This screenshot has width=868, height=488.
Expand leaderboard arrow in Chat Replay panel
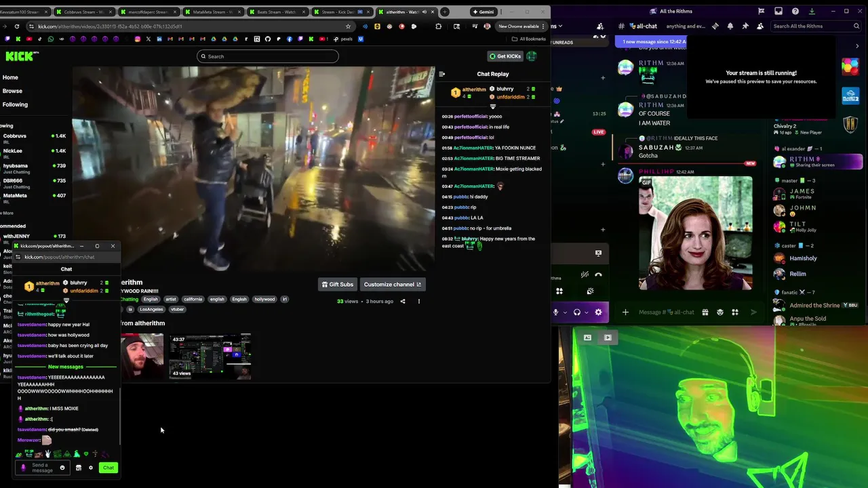point(493,106)
